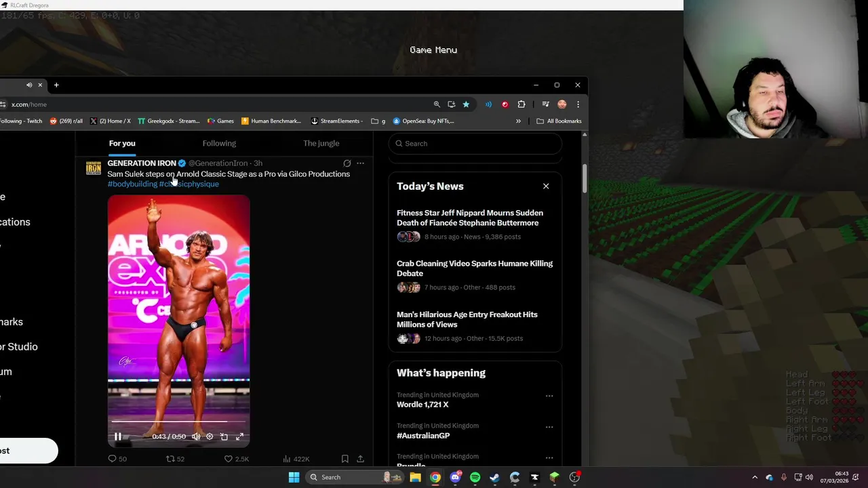Pause the video with the pause button
Image resolution: width=868 pixels, height=488 pixels.
point(117,436)
